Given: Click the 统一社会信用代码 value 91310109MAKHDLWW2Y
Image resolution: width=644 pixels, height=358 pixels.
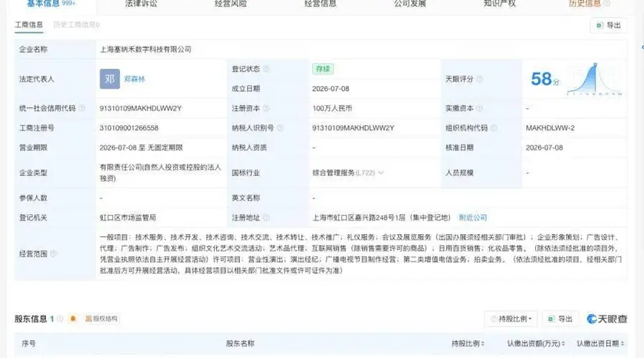Looking at the screenshot, I should (140, 108).
